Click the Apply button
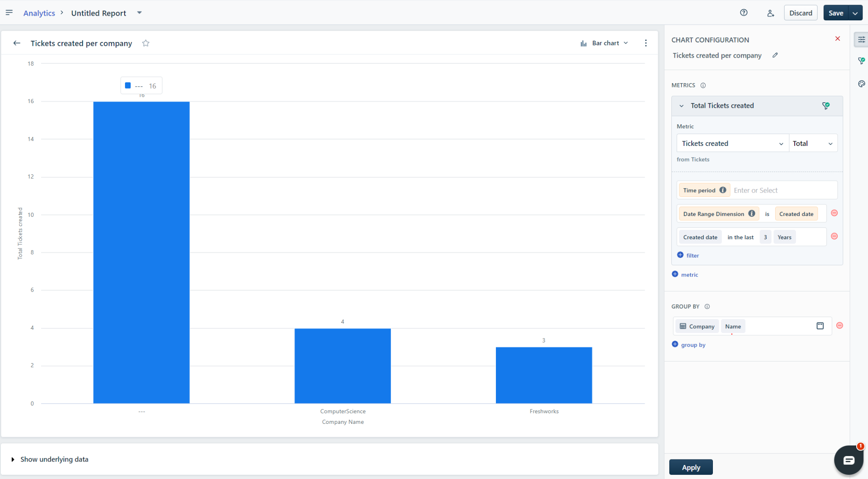Screen dimensions: 868x479 (690, 467)
